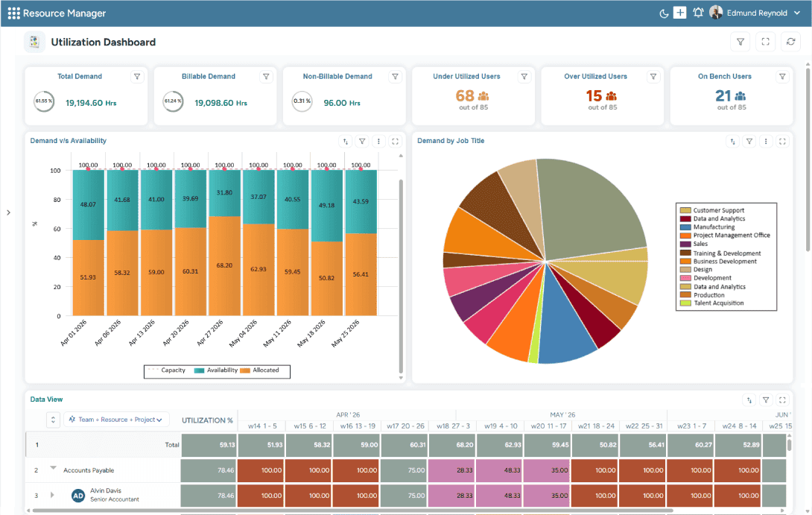The width and height of the screenshot is (812, 515).
Task: Toggle Capacity series in chart legend
Action: (x=167, y=370)
